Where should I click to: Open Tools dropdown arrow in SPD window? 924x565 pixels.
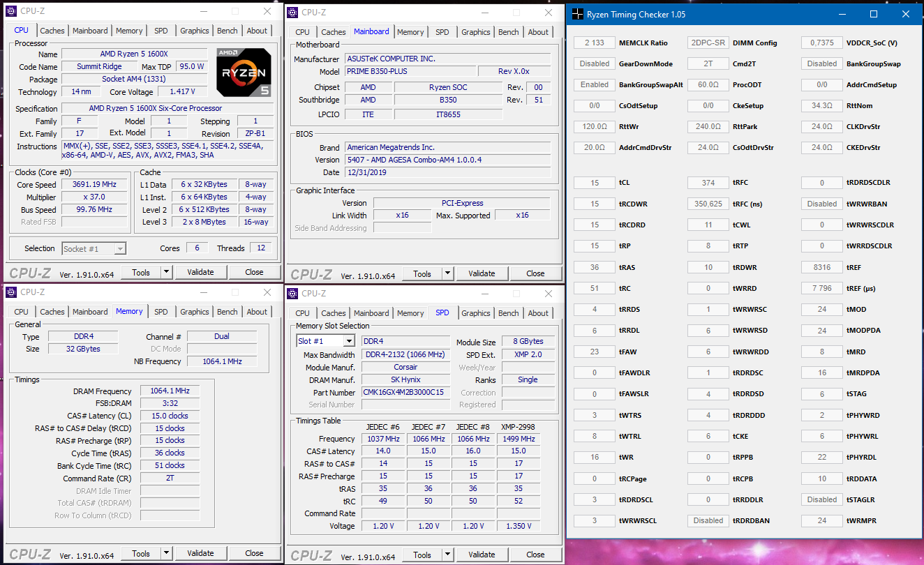tap(447, 555)
